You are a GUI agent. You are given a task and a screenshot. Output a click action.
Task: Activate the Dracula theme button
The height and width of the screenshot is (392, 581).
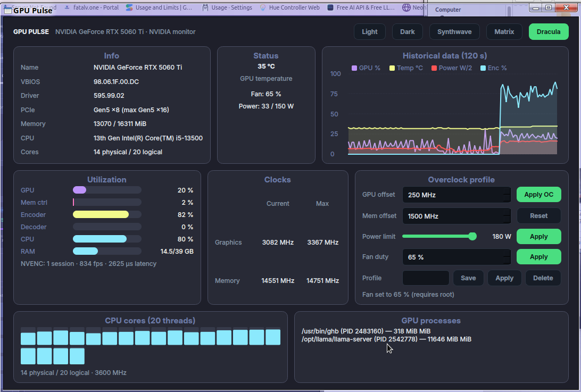tap(549, 32)
